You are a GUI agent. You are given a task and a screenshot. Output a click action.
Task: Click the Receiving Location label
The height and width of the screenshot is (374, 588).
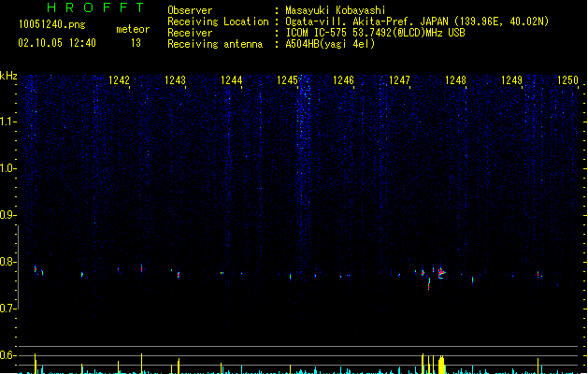[218, 22]
